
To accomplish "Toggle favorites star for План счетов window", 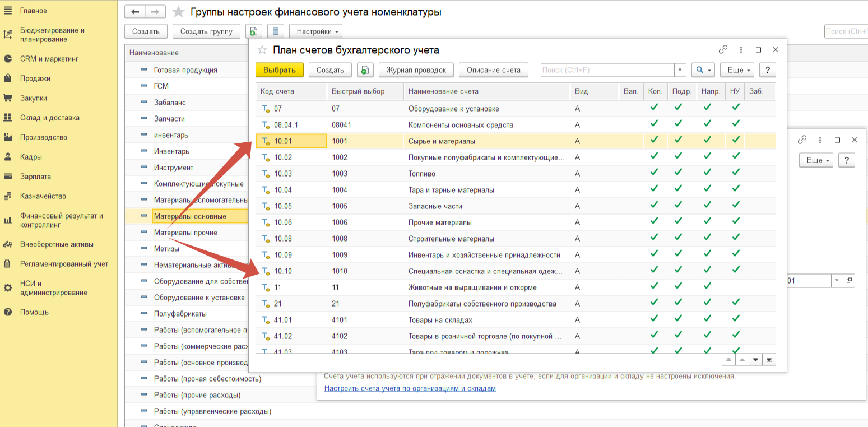I will [x=262, y=49].
